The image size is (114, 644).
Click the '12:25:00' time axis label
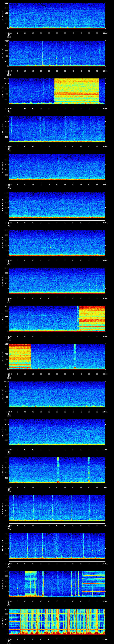coord(9,601)
